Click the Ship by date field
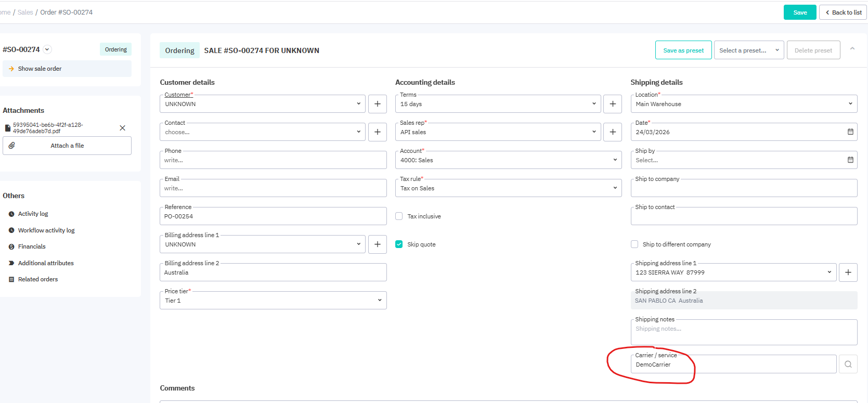 (x=744, y=160)
